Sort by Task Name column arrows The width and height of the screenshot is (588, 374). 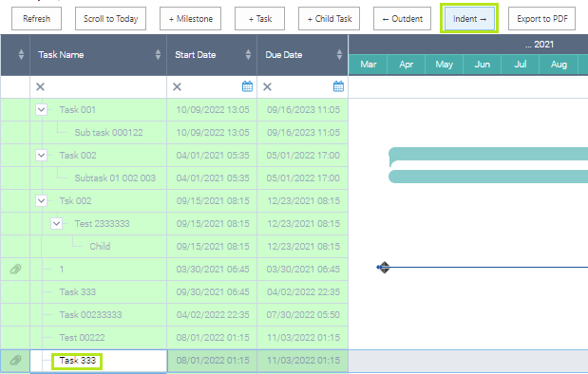point(158,55)
